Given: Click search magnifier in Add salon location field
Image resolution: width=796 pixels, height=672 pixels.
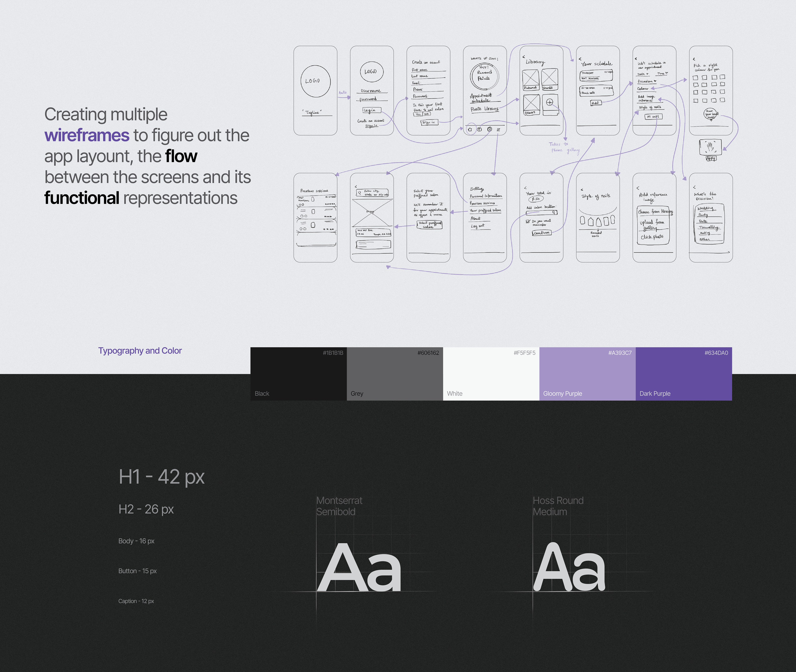Looking at the screenshot, I should (554, 212).
